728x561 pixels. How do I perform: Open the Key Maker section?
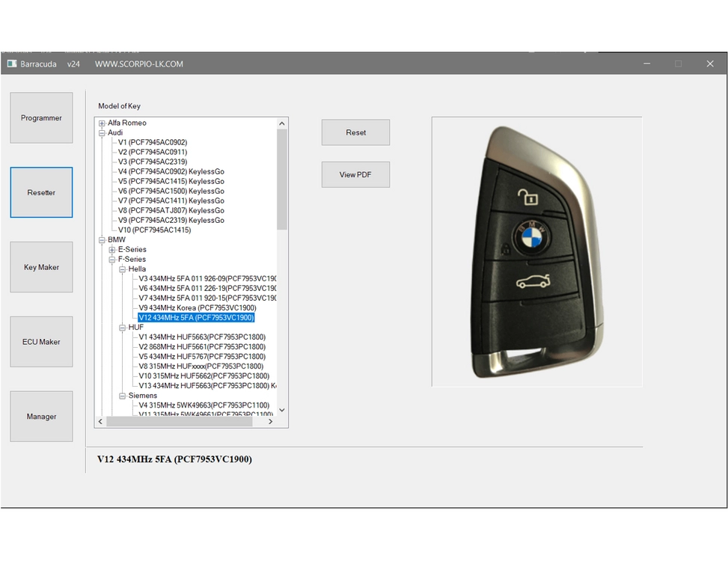(x=41, y=267)
